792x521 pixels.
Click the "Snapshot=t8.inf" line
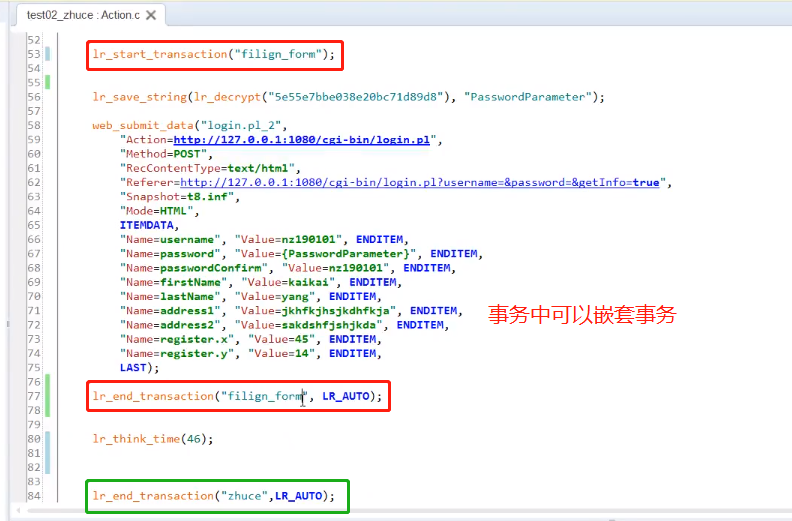click(x=180, y=197)
